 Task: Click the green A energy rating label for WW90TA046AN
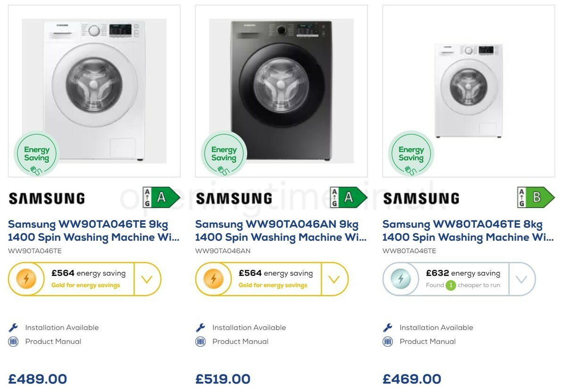(x=349, y=197)
